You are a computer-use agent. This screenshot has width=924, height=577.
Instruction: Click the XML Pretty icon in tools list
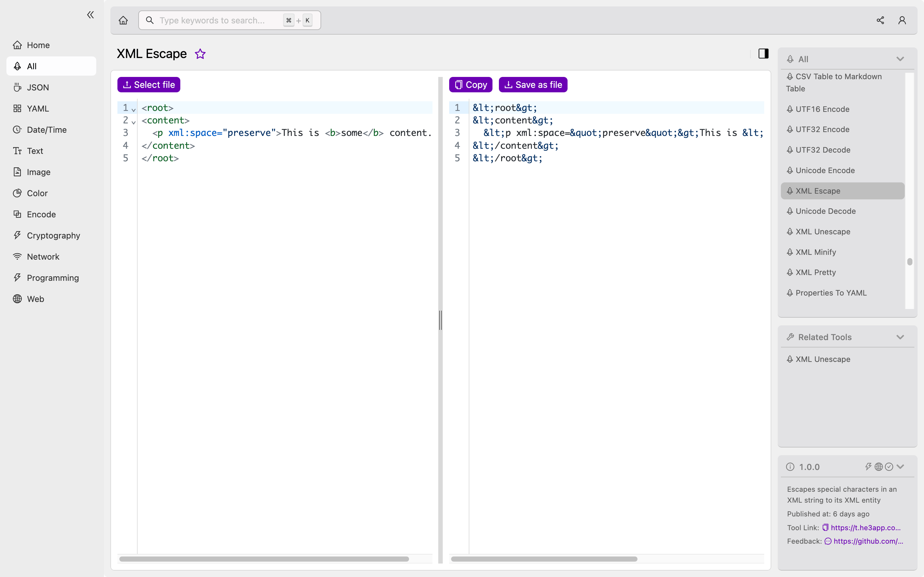pos(791,272)
